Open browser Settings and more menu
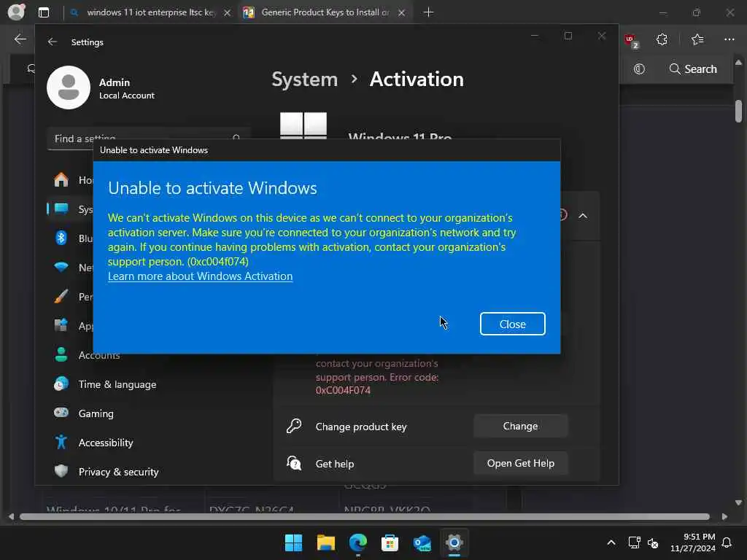 tap(729, 39)
